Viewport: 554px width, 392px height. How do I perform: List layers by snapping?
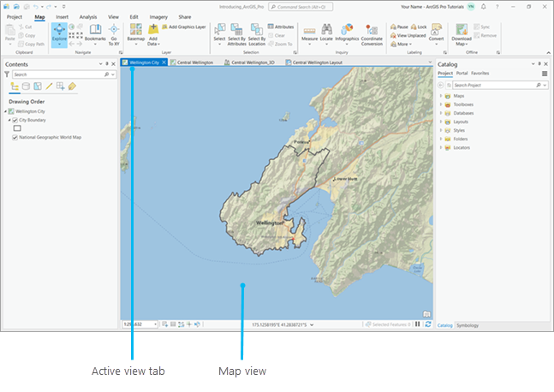[61, 86]
